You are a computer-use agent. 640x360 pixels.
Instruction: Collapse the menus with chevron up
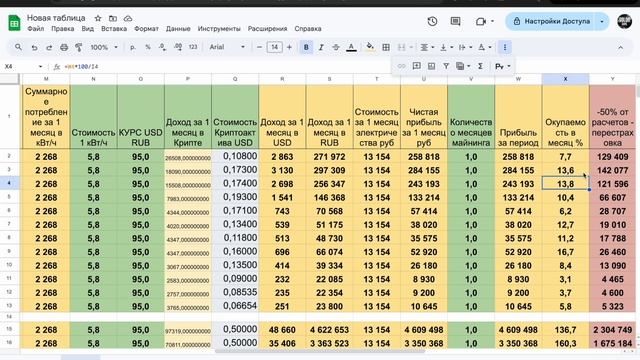(620, 47)
